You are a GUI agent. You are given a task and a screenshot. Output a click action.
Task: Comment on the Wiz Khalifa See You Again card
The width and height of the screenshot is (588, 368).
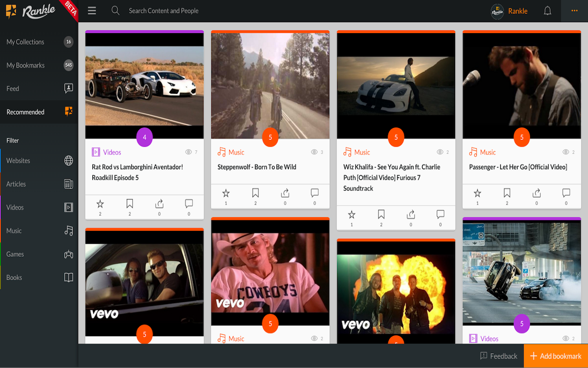pos(441,214)
